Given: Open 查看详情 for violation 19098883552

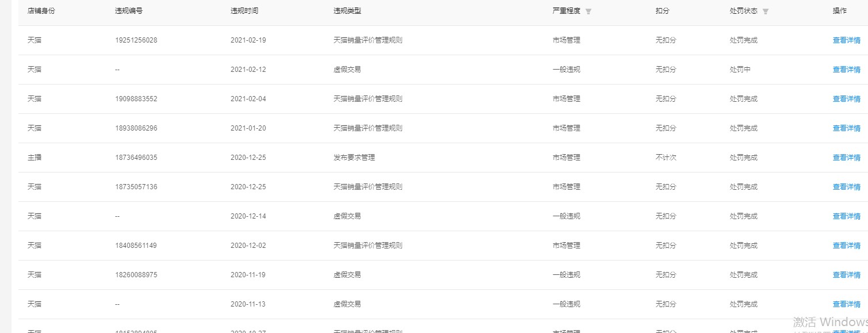Looking at the screenshot, I should click(x=847, y=99).
